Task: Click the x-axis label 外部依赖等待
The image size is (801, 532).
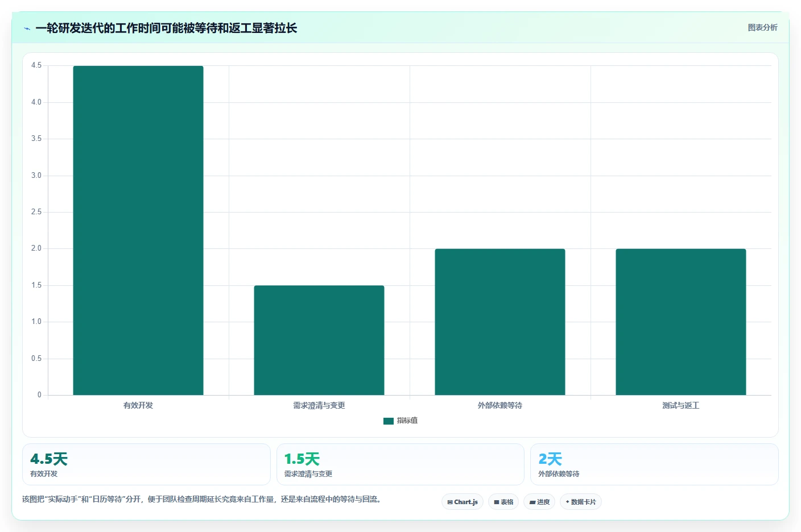Action: [x=500, y=405]
